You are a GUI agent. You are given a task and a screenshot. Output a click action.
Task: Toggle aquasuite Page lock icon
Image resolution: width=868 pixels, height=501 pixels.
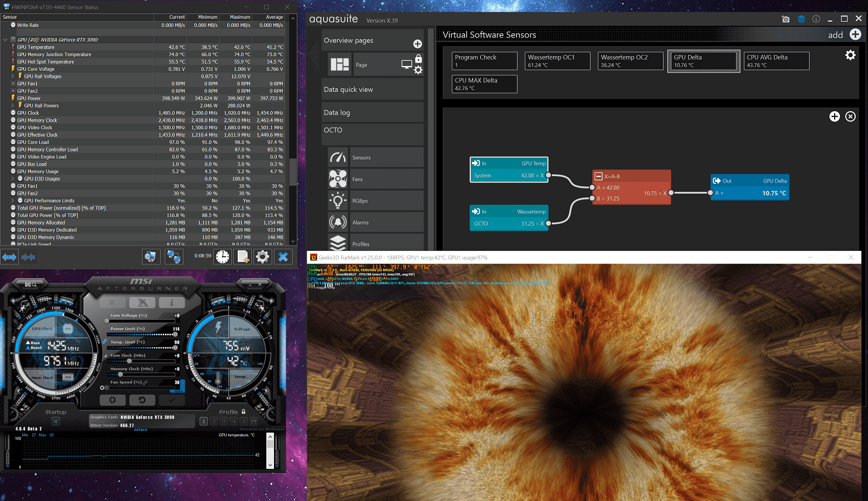click(418, 58)
